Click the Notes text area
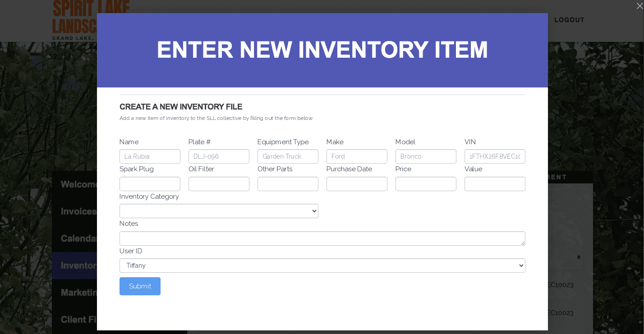 322,238
